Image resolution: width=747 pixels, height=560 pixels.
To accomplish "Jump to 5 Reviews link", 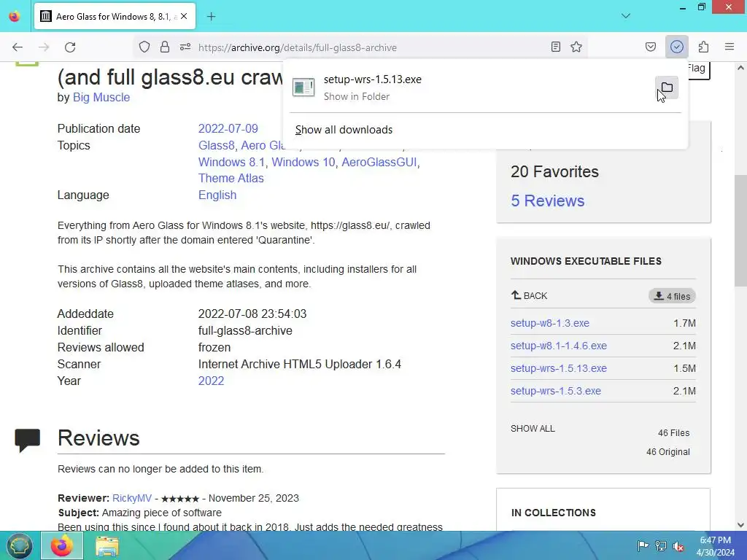I will 547,201.
